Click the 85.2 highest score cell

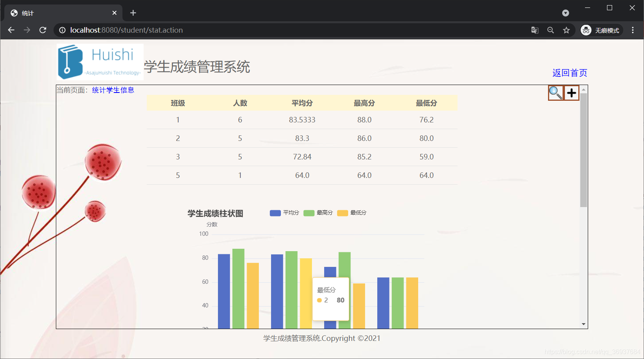click(x=364, y=157)
